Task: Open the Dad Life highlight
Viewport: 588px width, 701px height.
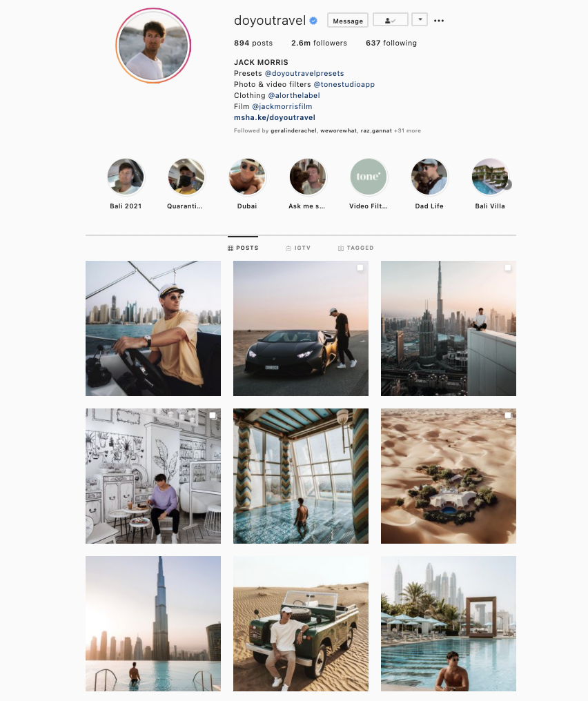Action: tap(429, 177)
